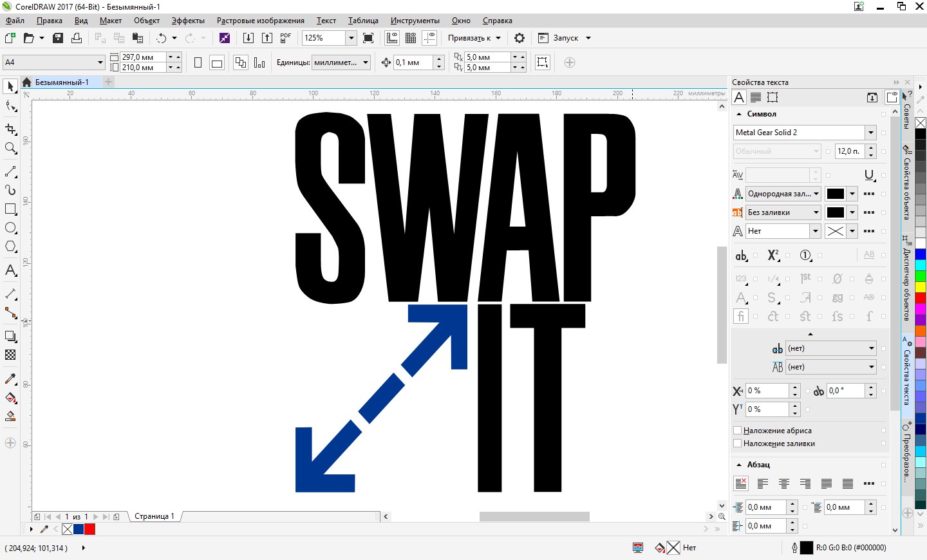The height and width of the screenshot is (560, 927).
Task: Select the Text tool in toolbox
Action: point(10,270)
